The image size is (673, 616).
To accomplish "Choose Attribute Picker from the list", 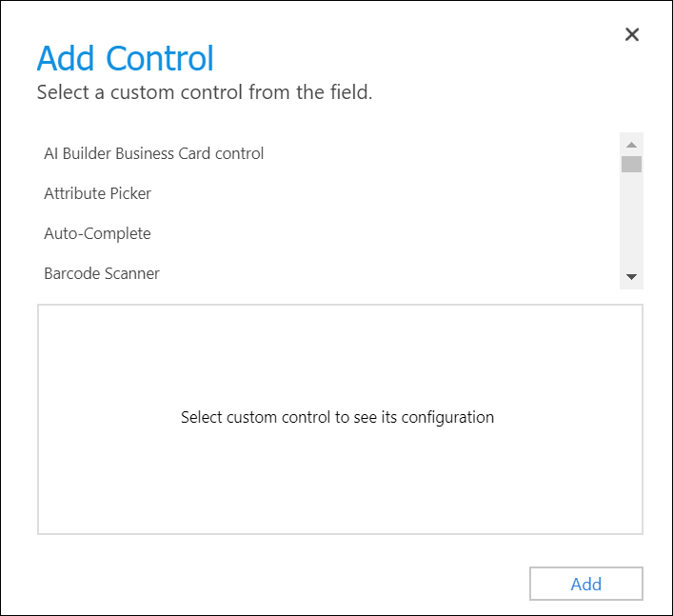I will 328,193.
